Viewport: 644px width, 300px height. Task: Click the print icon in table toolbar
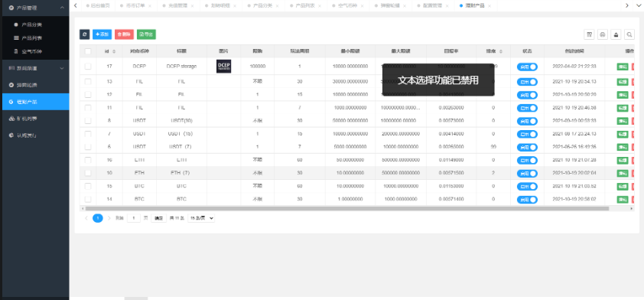point(603,34)
